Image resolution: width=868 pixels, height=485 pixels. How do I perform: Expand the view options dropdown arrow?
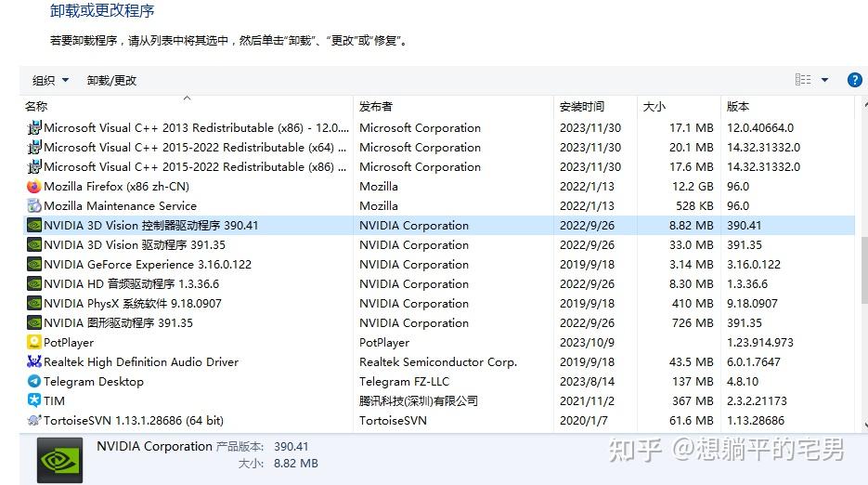coord(824,80)
